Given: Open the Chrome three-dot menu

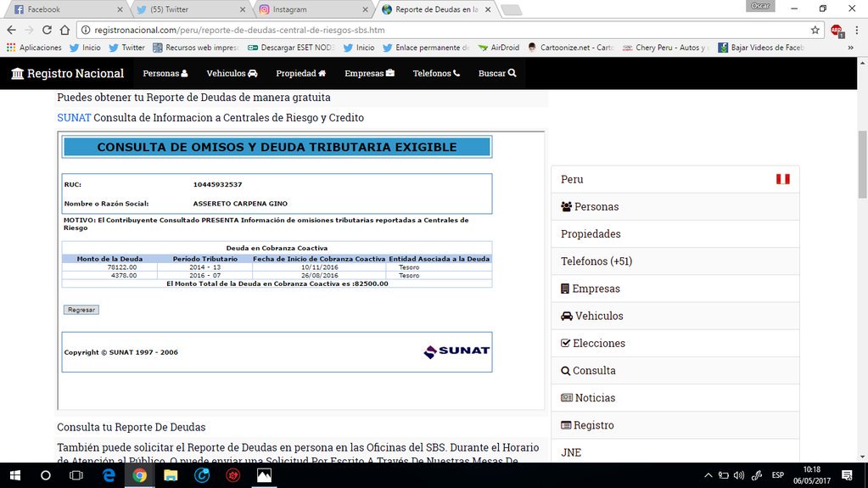Looking at the screenshot, I should [856, 30].
